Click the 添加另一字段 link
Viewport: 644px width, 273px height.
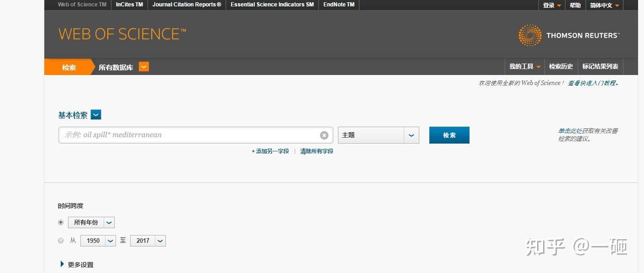click(x=269, y=151)
